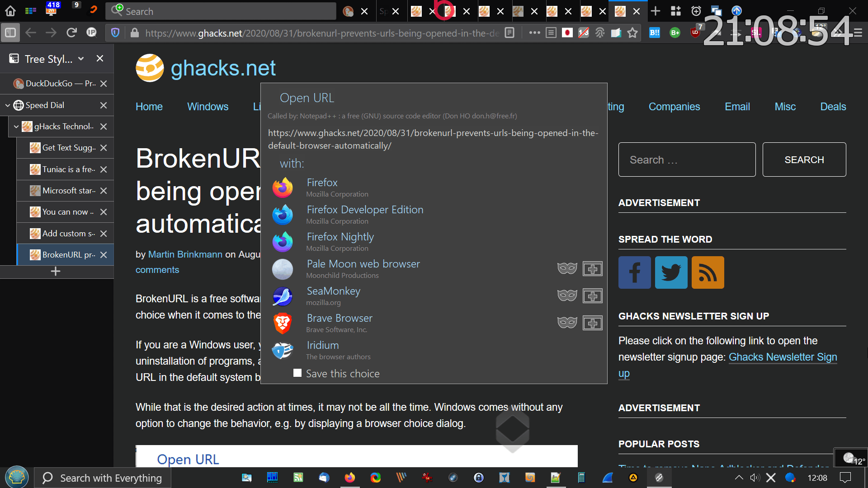The image size is (868, 488).
Task: Open Pale Moon in private mode mask icon
Action: click(567, 268)
